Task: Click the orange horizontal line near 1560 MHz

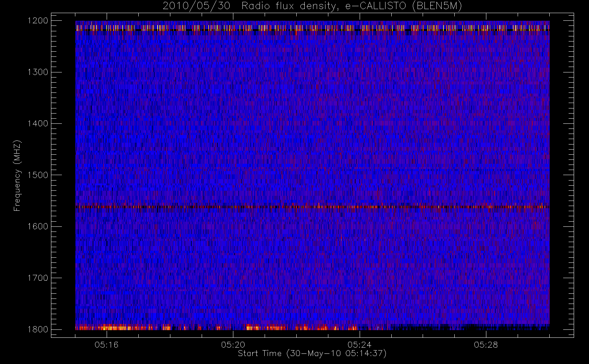Action: pos(312,207)
